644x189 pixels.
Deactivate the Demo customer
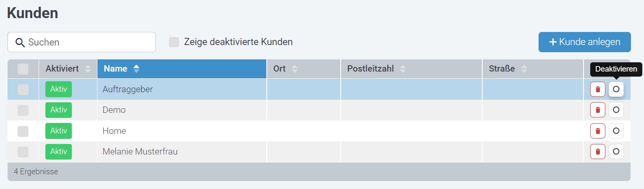[x=616, y=110]
